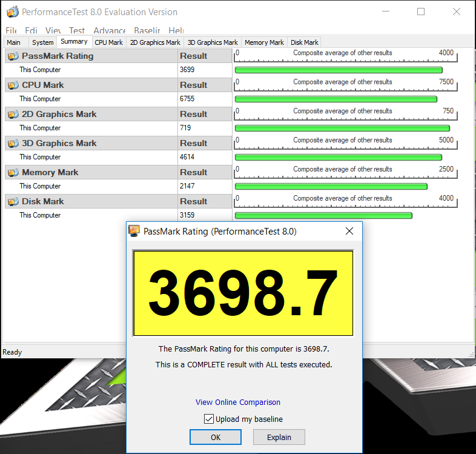
Task: Select the CPU Mark header label
Action: tap(43, 85)
